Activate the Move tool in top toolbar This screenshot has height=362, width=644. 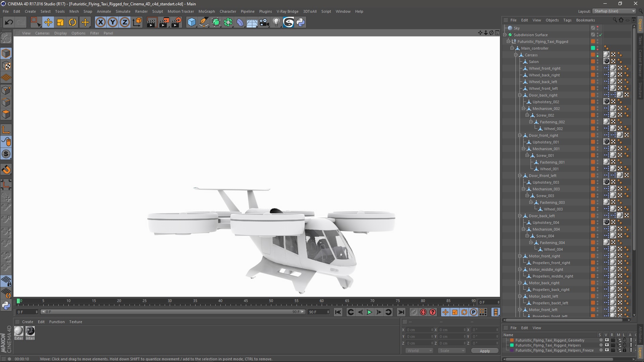(48, 22)
